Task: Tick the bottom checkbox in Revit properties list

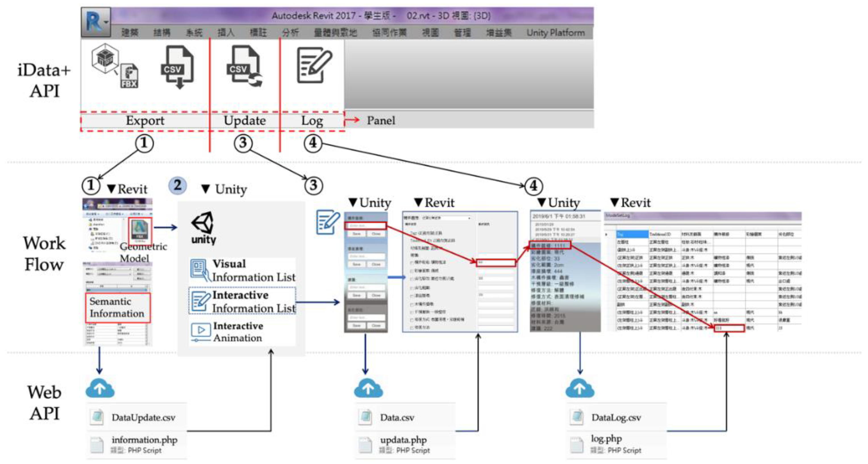Action: [x=412, y=328]
